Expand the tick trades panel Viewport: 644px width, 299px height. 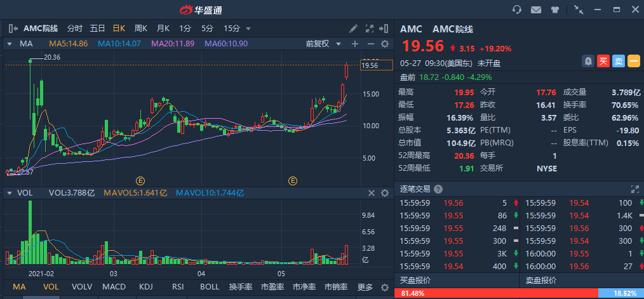(x=635, y=189)
